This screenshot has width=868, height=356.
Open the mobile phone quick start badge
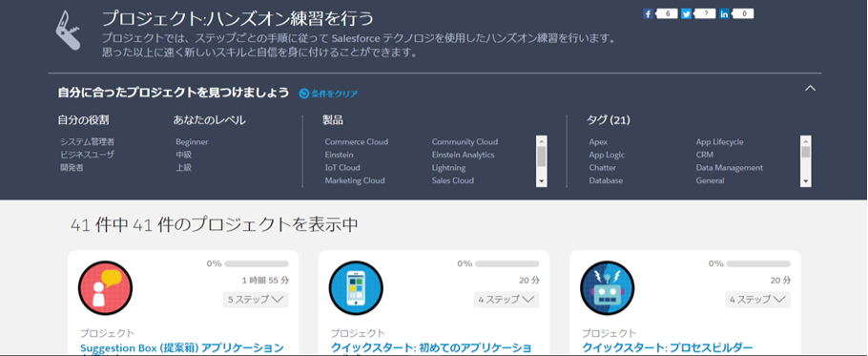coord(356,288)
